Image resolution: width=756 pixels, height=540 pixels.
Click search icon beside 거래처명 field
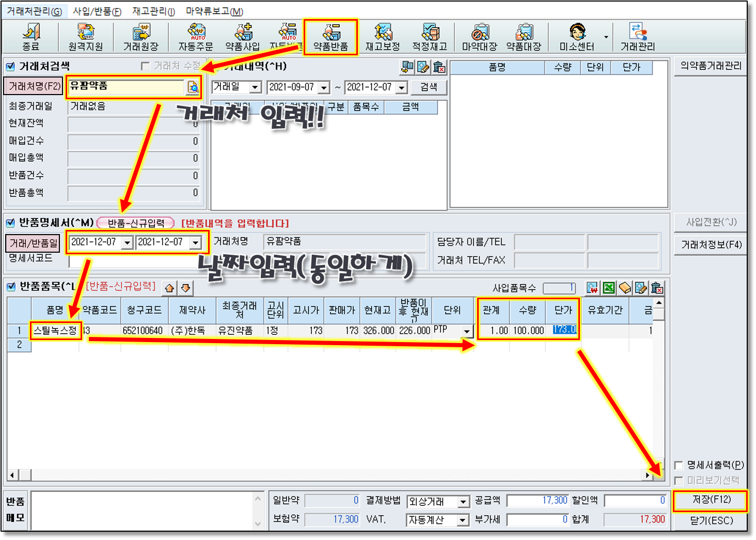click(x=193, y=87)
